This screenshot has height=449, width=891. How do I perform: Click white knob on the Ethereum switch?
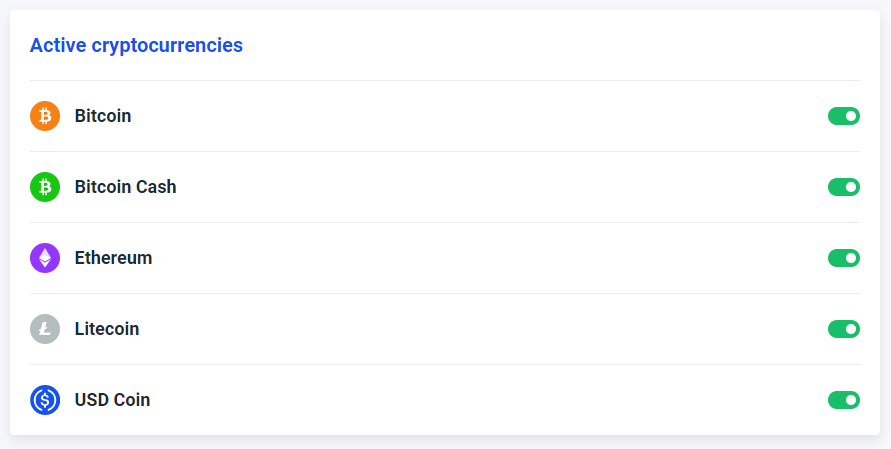click(x=851, y=258)
